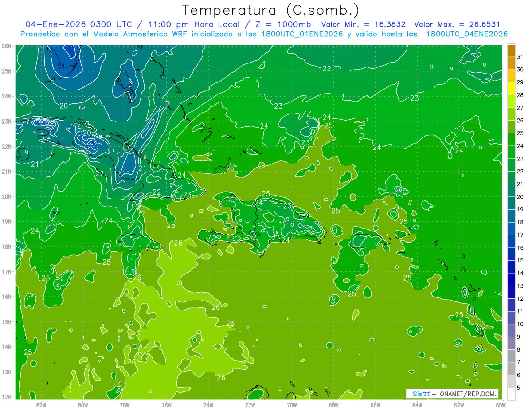
Task: Click the 74W longitude axis label
Action: coord(208,404)
